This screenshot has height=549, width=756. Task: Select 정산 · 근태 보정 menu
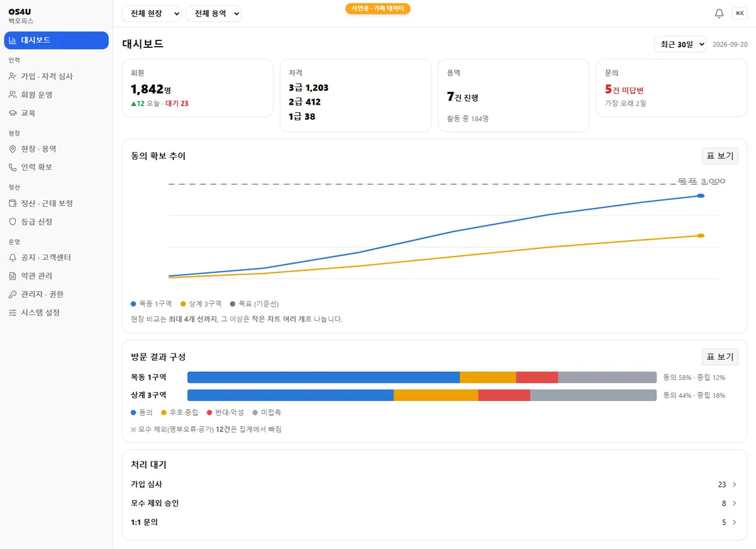(57, 204)
